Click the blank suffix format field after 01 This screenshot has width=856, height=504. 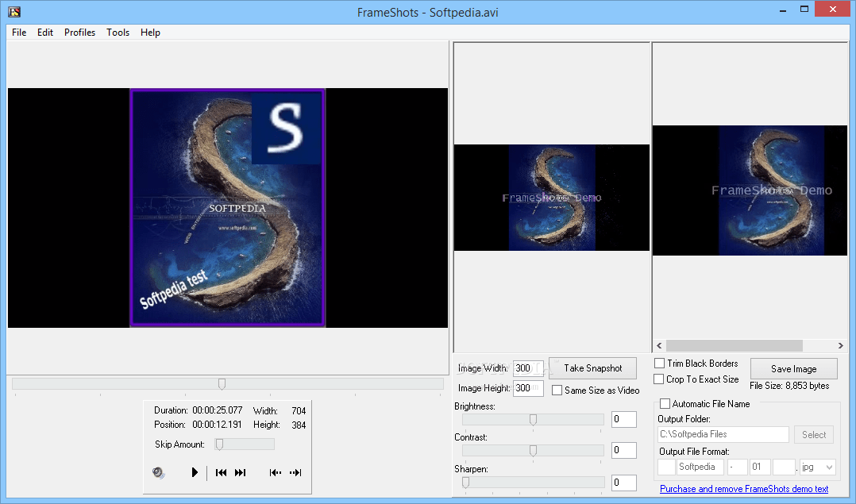pos(784,467)
